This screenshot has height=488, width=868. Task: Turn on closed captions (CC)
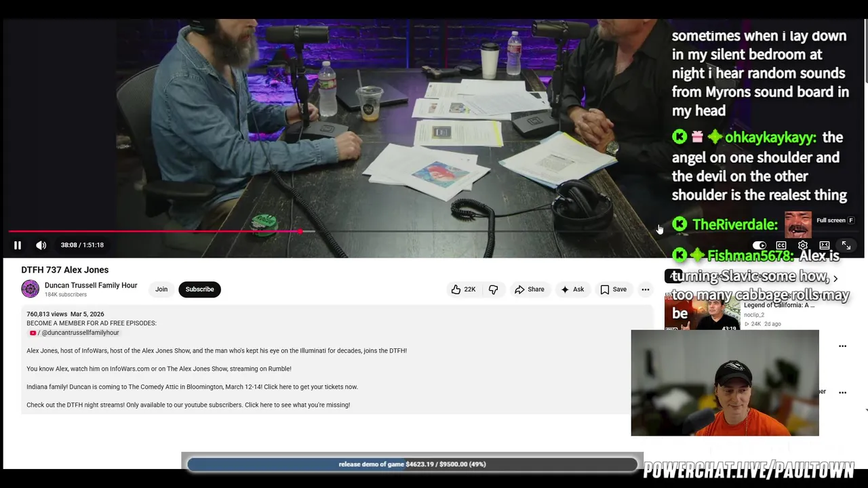781,245
